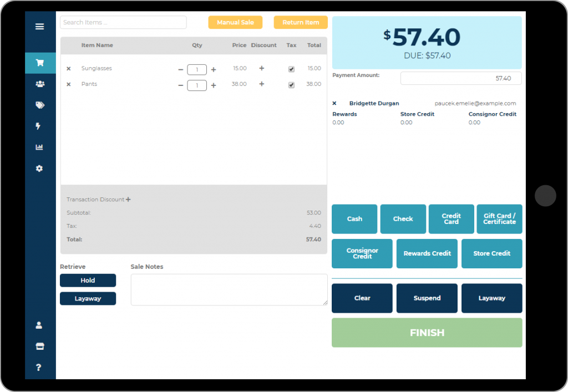Viewport: 568px width, 392px height.
Task: Open the hamburger menu icon
Action: click(40, 27)
